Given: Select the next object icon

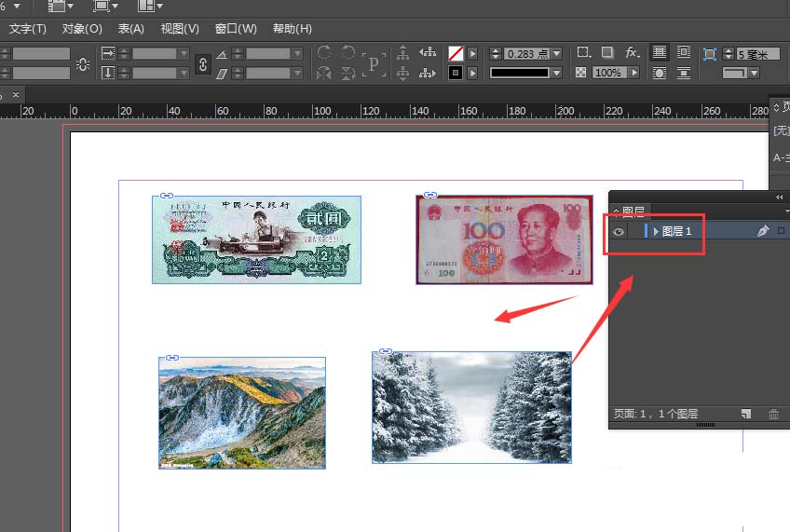Looking at the screenshot, I should click(x=428, y=74).
